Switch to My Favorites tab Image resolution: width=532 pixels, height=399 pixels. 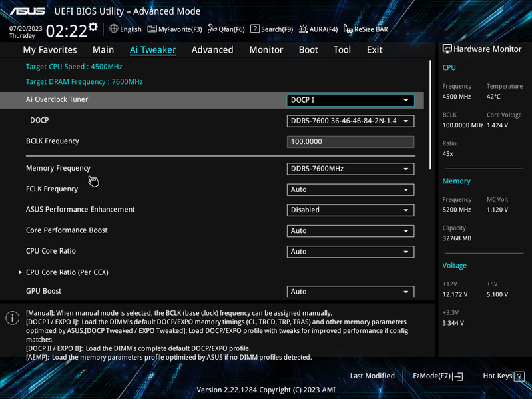point(50,50)
